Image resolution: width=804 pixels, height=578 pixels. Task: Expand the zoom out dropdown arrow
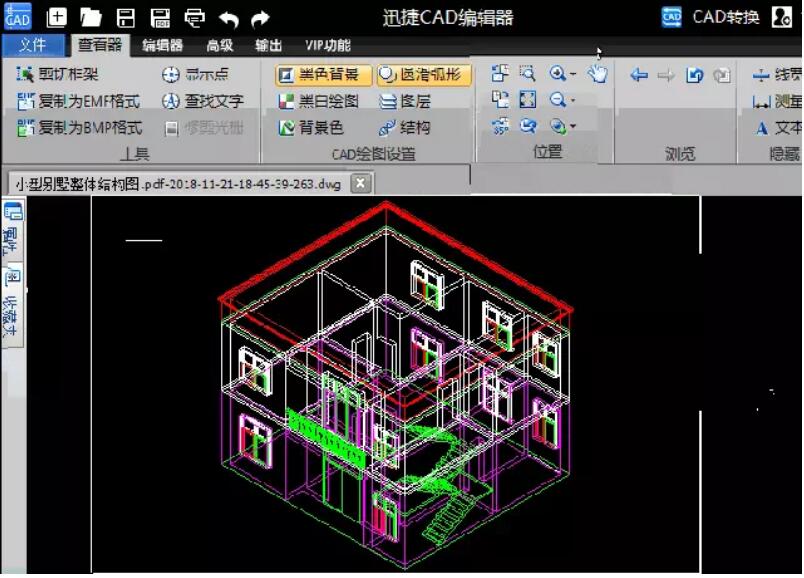point(573,100)
